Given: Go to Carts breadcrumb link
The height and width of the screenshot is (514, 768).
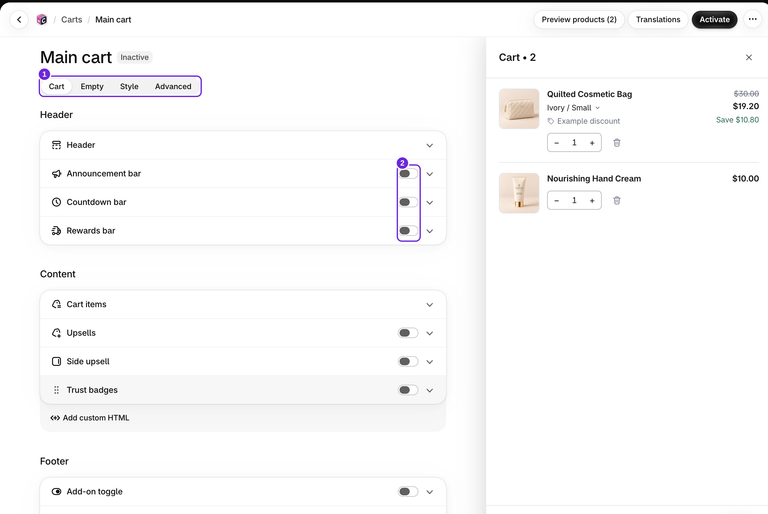Looking at the screenshot, I should pos(72,20).
